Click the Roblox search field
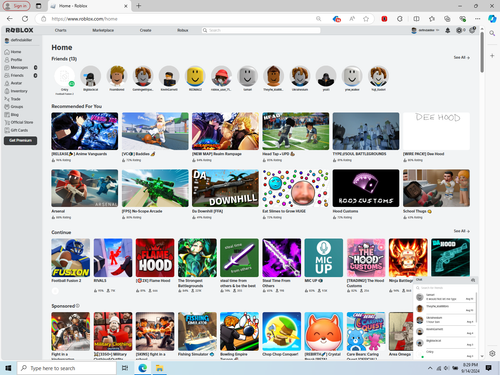This screenshot has height=375, width=500. pos(261,30)
